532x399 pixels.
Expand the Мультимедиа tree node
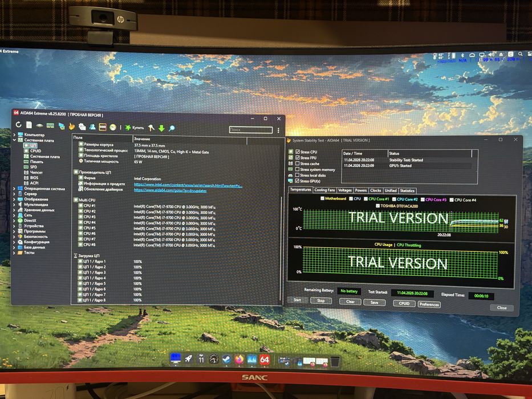pos(14,205)
